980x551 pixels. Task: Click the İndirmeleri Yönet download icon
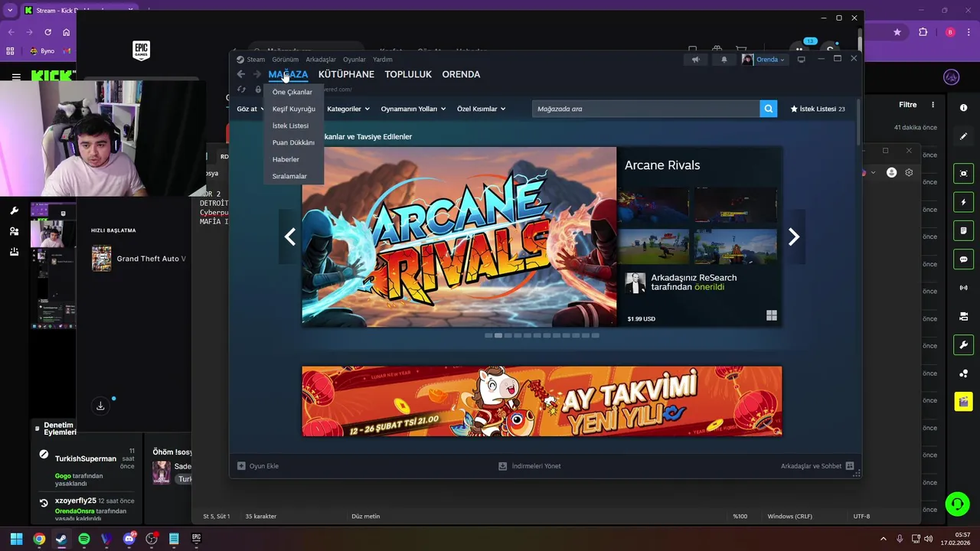coord(503,465)
